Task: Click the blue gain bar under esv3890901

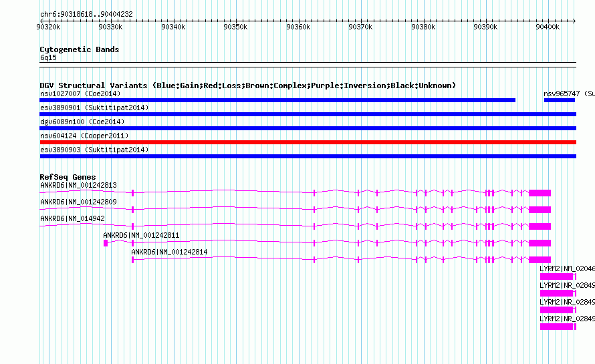Action: coord(308,114)
